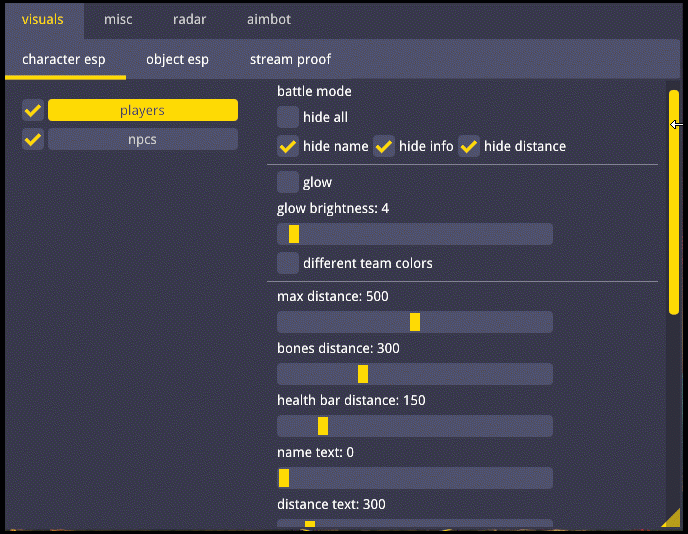Enable different team colors checkbox
This screenshot has height=534, width=688.
coord(288,263)
